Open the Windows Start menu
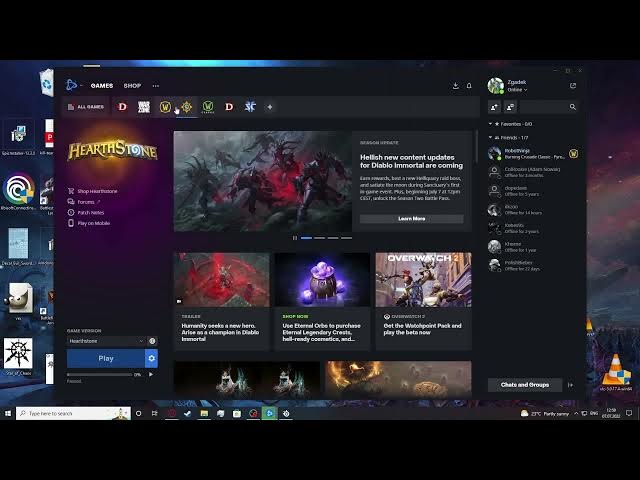This screenshot has height=480, width=640. tap(8, 413)
